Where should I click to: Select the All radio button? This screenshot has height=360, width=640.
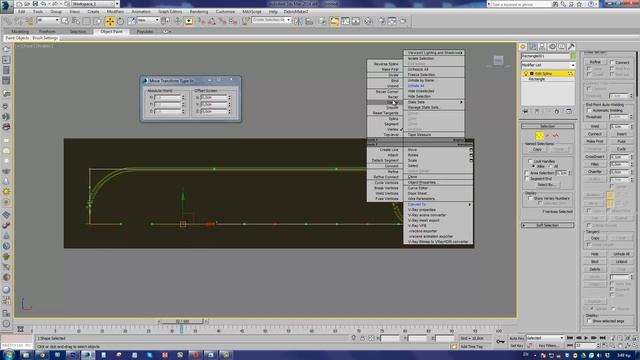(x=550, y=167)
